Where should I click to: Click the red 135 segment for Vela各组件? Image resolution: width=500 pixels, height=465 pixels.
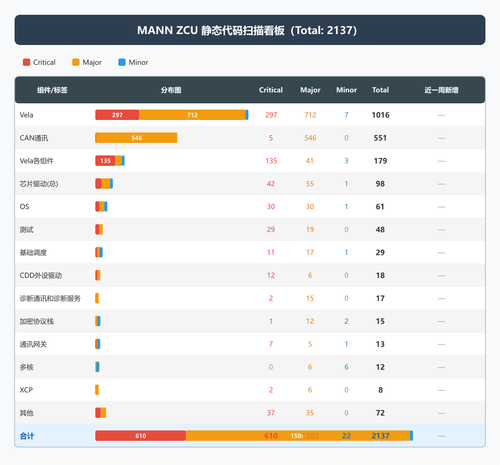pos(105,161)
